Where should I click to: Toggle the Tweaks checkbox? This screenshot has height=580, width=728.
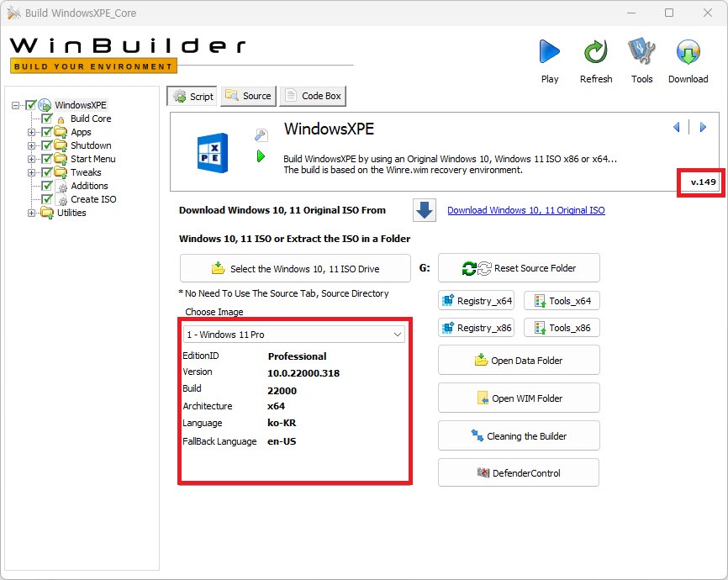[47, 172]
